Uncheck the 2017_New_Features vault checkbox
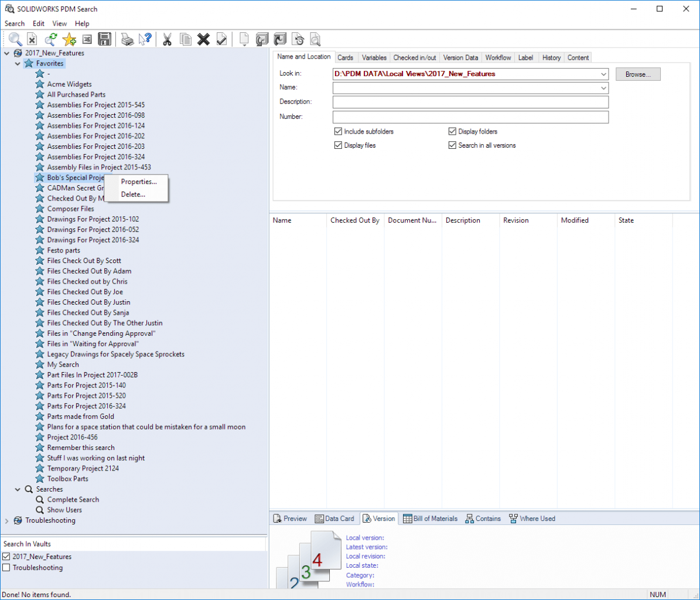700x600 pixels. (x=6, y=557)
